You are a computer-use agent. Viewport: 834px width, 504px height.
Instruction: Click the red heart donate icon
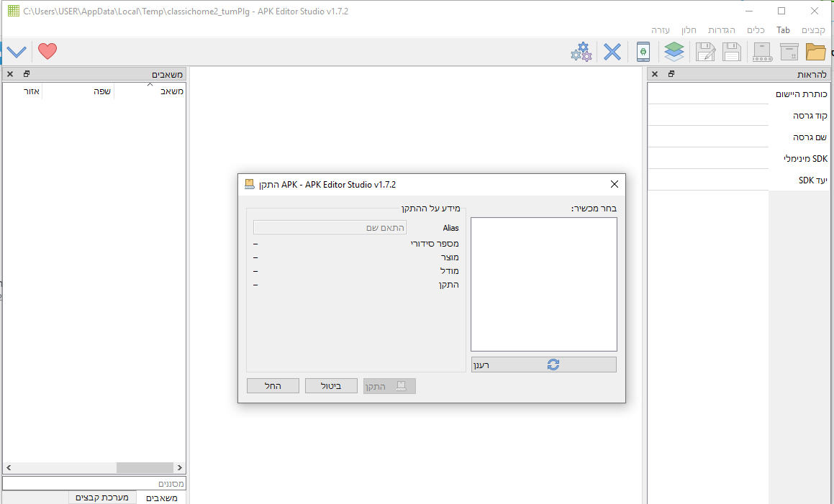point(47,52)
